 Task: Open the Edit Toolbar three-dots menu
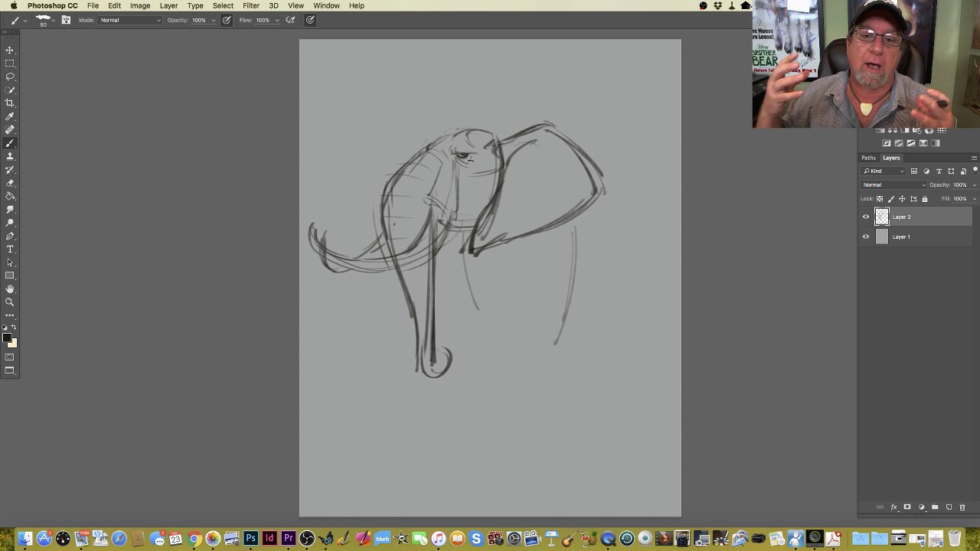tap(10, 315)
